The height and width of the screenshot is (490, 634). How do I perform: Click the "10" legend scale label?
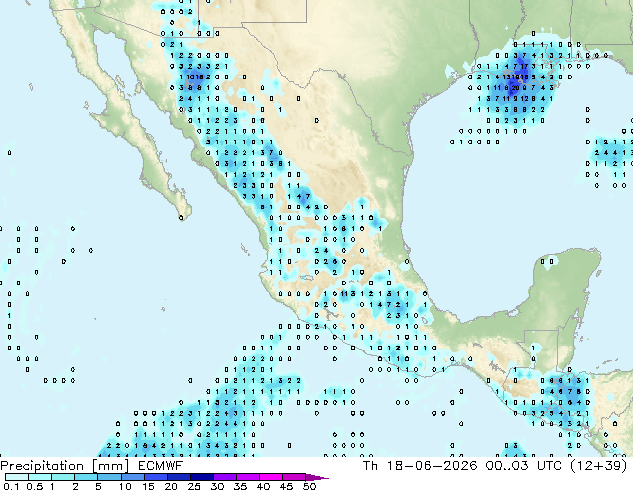(x=125, y=486)
